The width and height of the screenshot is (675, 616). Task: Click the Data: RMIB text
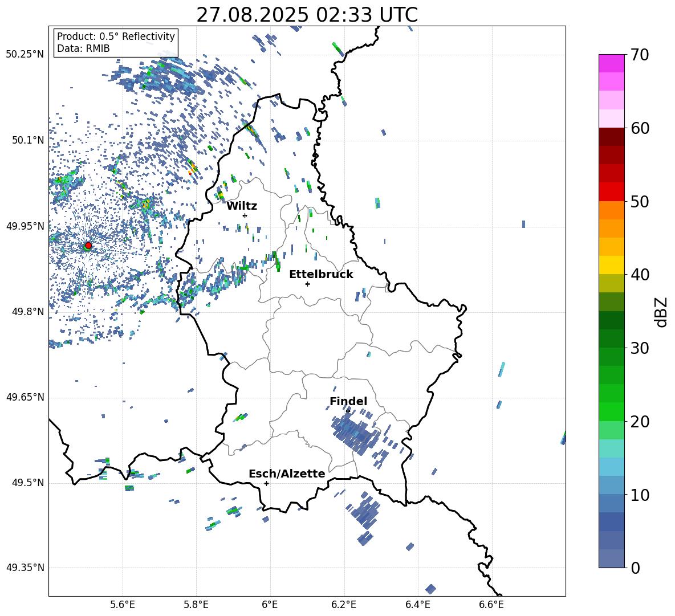(x=83, y=48)
